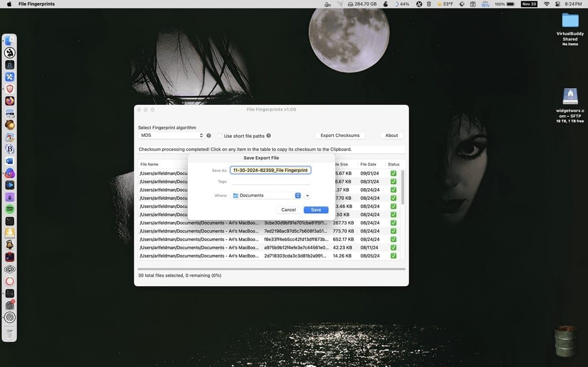Click the Save button in the export dialog
588x367 pixels.
tap(316, 210)
